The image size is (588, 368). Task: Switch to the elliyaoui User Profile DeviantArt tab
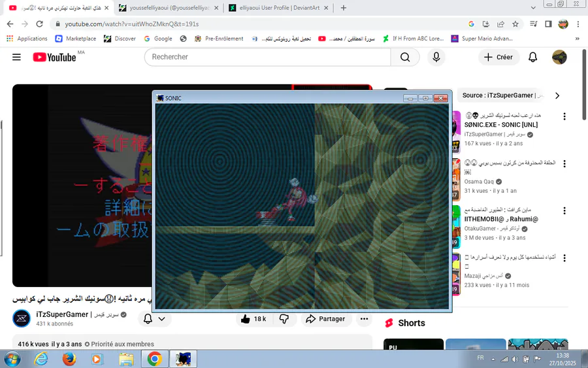pos(279,8)
